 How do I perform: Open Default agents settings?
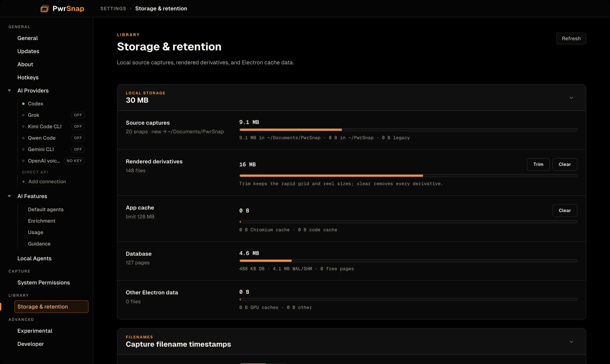pyautogui.click(x=46, y=210)
